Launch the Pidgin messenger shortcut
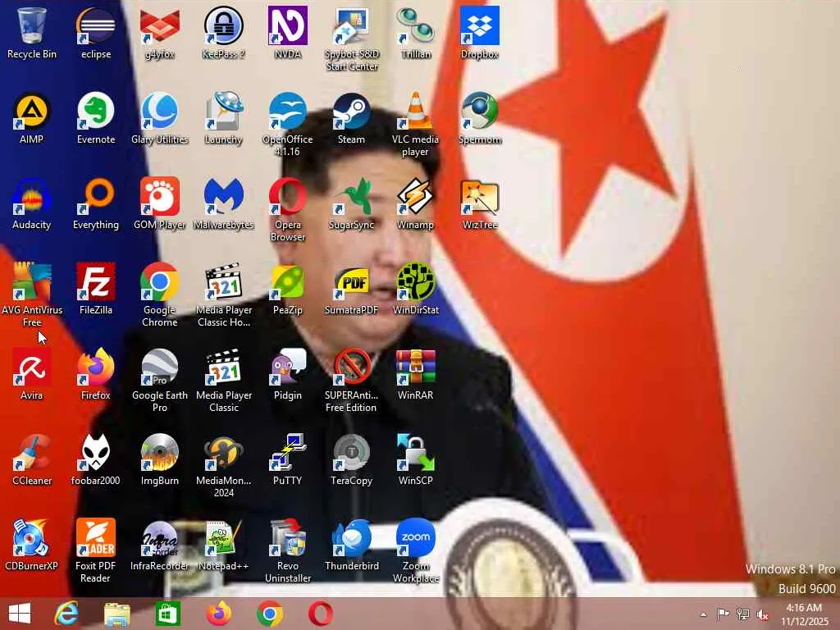 click(x=288, y=374)
